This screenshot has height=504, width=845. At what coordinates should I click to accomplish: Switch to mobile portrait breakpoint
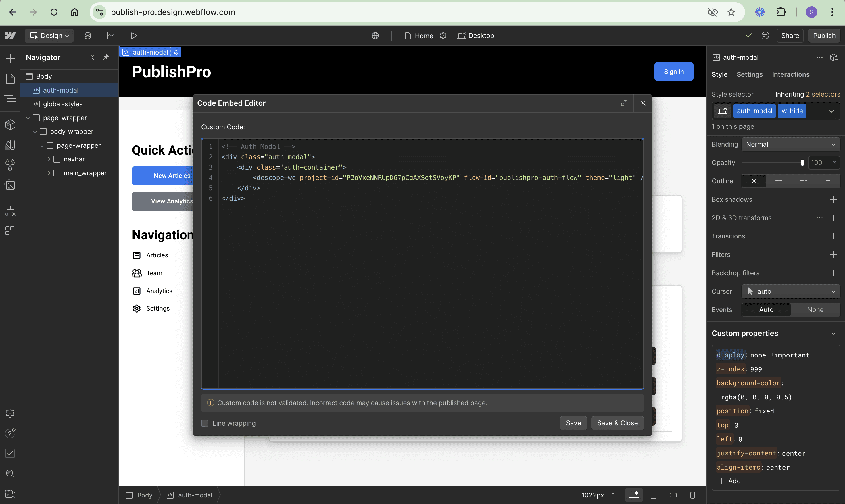692,495
